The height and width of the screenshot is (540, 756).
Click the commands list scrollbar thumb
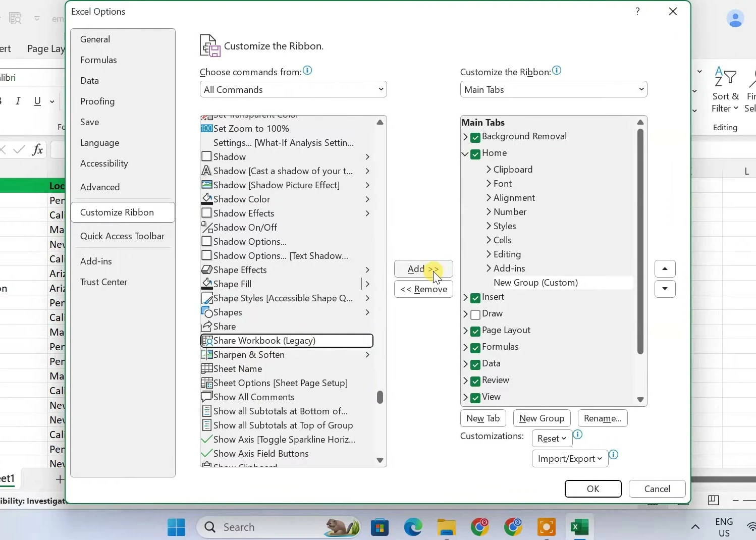coord(380,397)
